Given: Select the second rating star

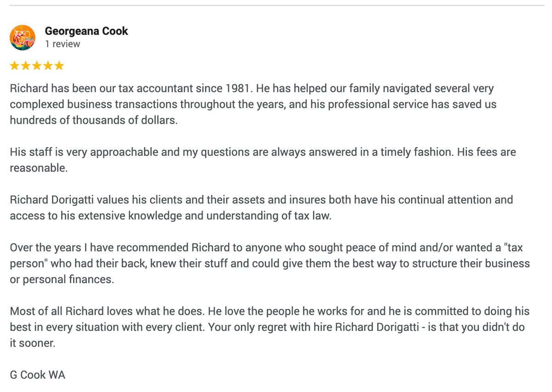Looking at the screenshot, I should point(26,66).
